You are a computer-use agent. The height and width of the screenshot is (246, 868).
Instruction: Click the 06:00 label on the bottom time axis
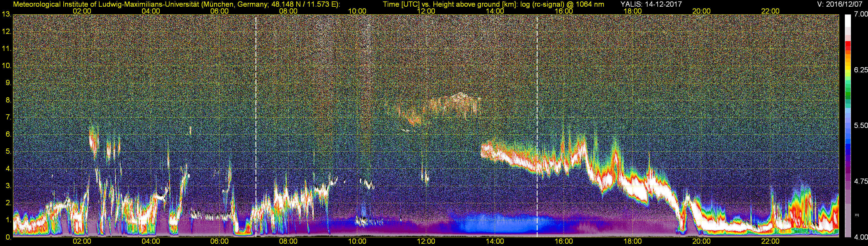click(x=219, y=241)
